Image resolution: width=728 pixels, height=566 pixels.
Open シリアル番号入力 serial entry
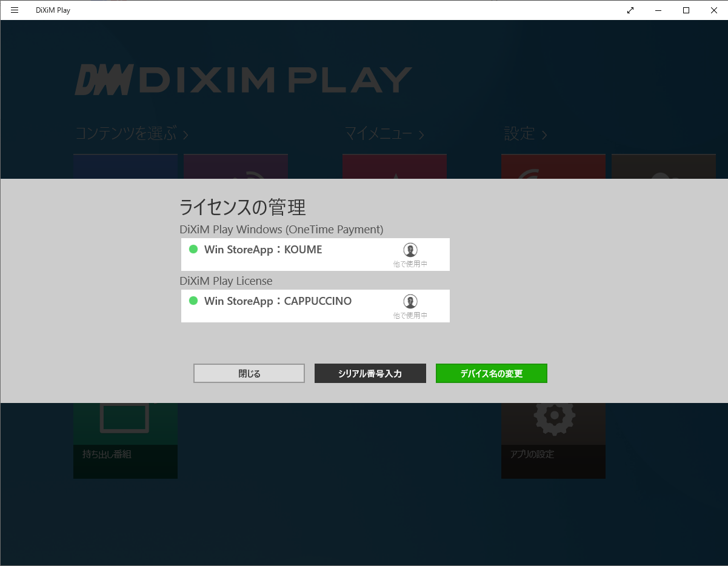click(370, 373)
